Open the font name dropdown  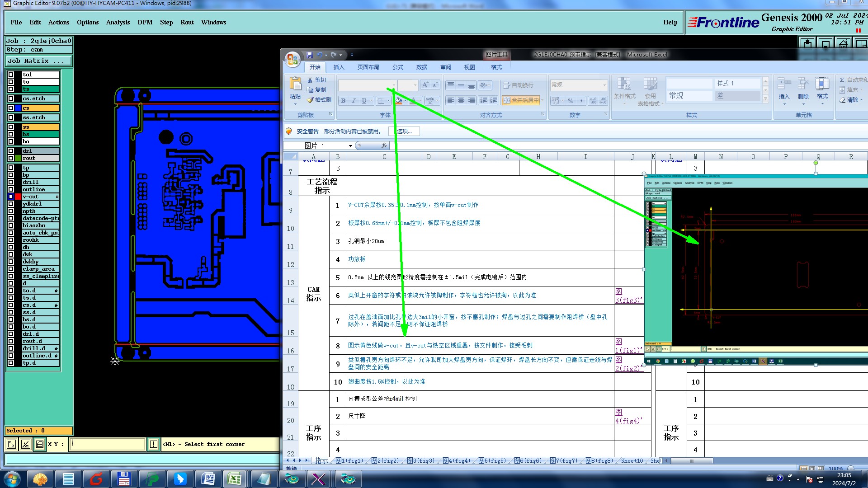[394, 85]
